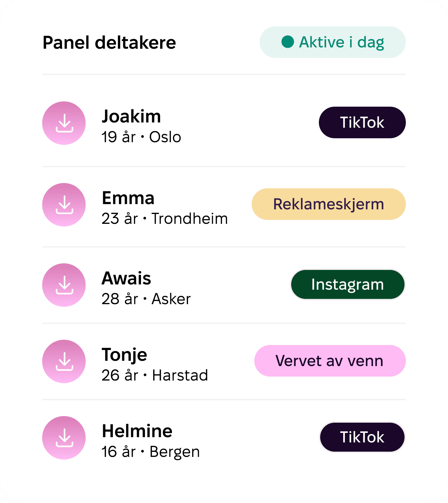Click the download icon beside Tonje
This screenshot has width=448, height=503.
(64, 361)
